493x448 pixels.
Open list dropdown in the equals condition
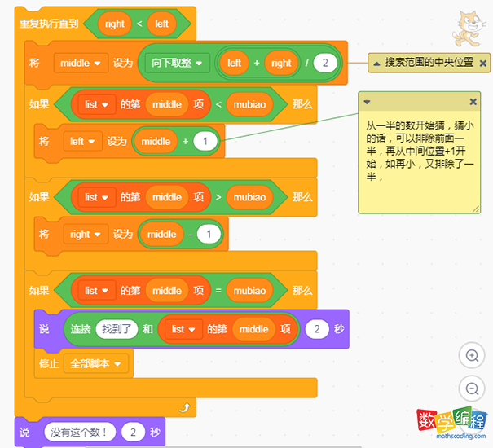click(x=97, y=291)
